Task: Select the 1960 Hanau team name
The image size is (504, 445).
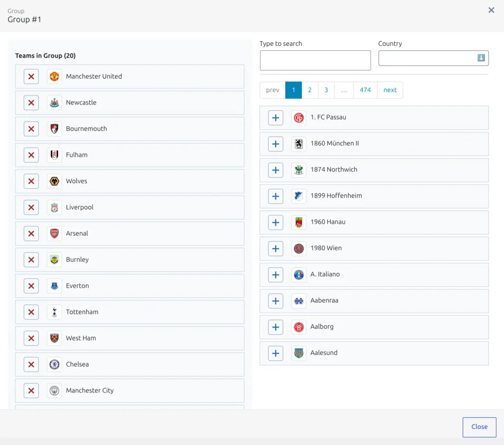Action: point(328,222)
